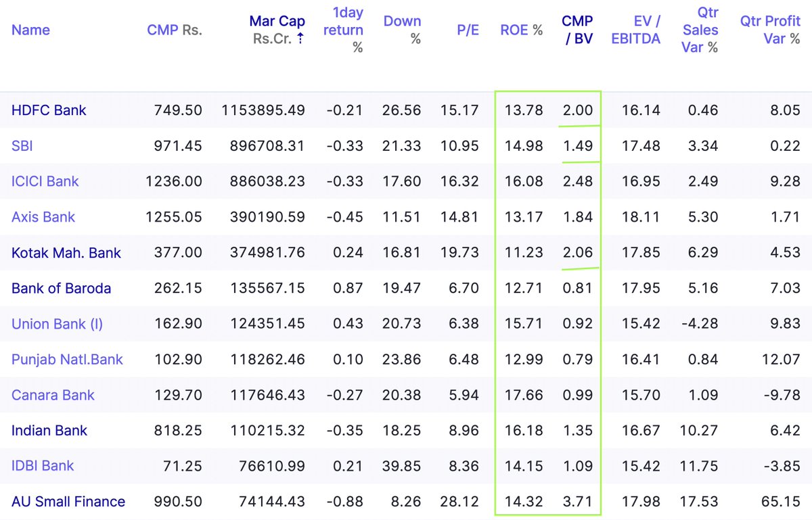The height and width of the screenshot is (520, 812).
Task: Sort by Qtr Profit Var % header
Action: 770,30
